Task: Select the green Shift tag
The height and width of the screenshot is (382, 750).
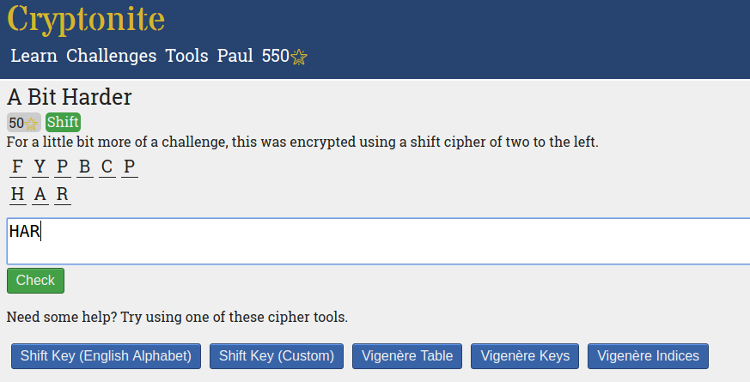Action: tap(63, 122)
